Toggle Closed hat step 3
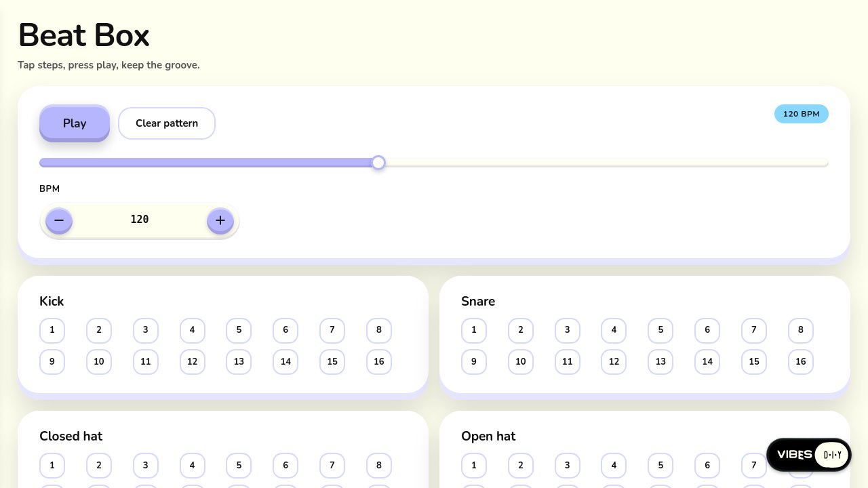 point(146,466)
